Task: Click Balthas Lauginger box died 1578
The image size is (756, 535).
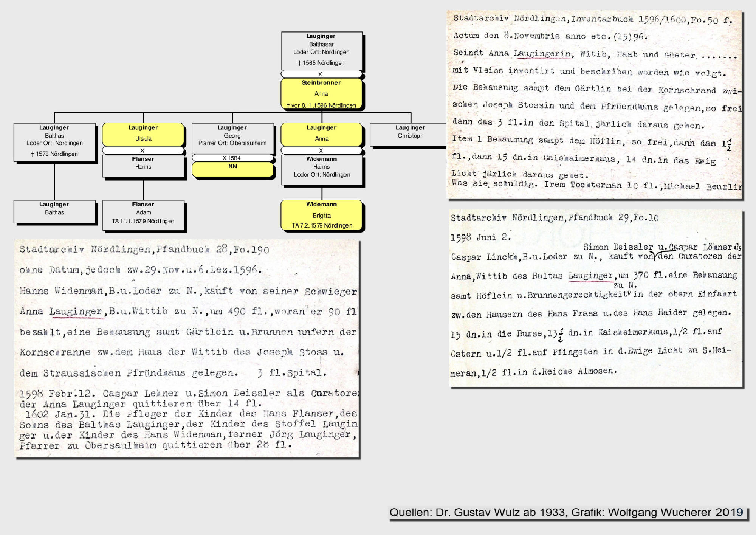Action: (x=54, y=141)
